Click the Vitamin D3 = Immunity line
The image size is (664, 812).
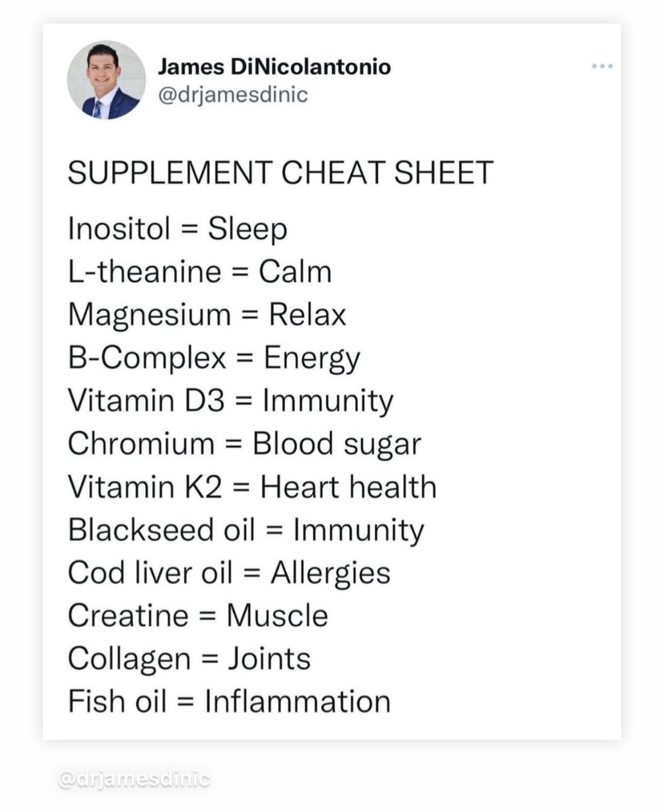point(231,401)
